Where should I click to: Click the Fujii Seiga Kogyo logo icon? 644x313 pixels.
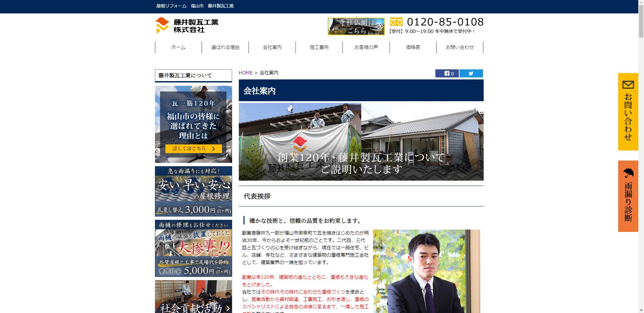(162, 25)
